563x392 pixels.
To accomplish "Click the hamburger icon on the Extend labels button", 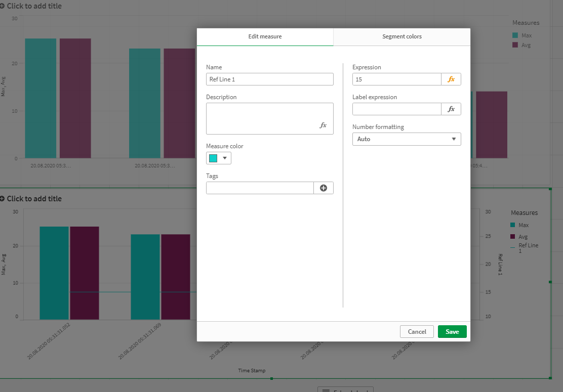I will point(327,389).
